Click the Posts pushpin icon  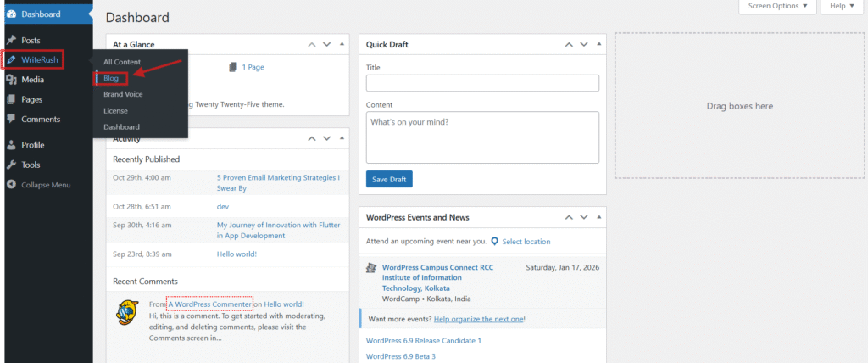coord(11,41)
